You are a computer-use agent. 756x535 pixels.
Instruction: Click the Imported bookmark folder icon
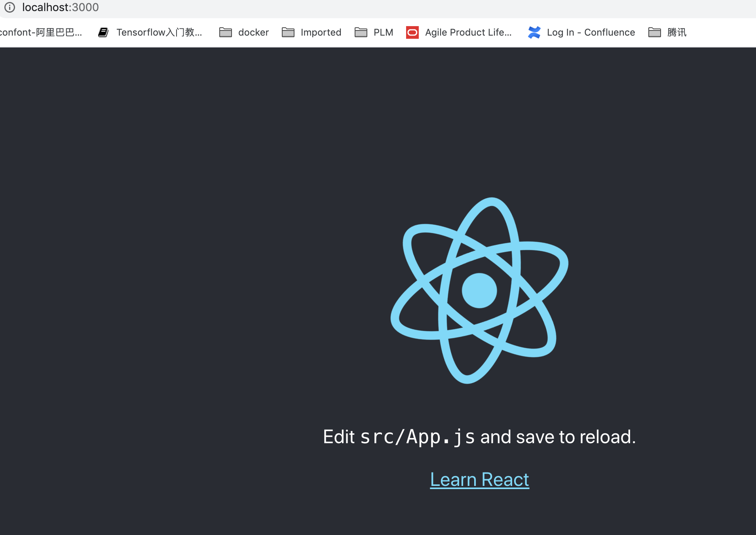pyautogui.click(x=288, y=32)
